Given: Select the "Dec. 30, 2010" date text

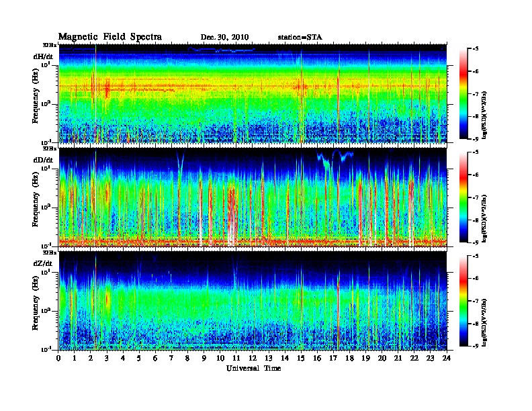Looking at the screenshot, I should point(224,38).
